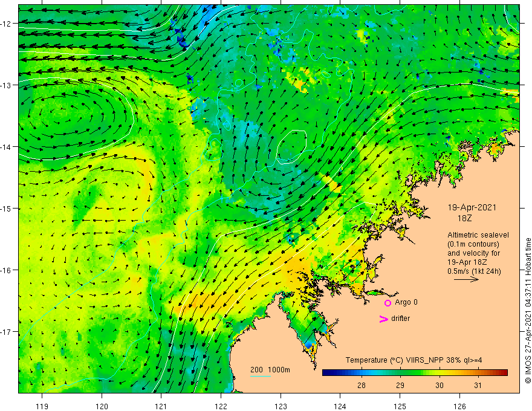Click longitude axis label 119

pos(42,406)
